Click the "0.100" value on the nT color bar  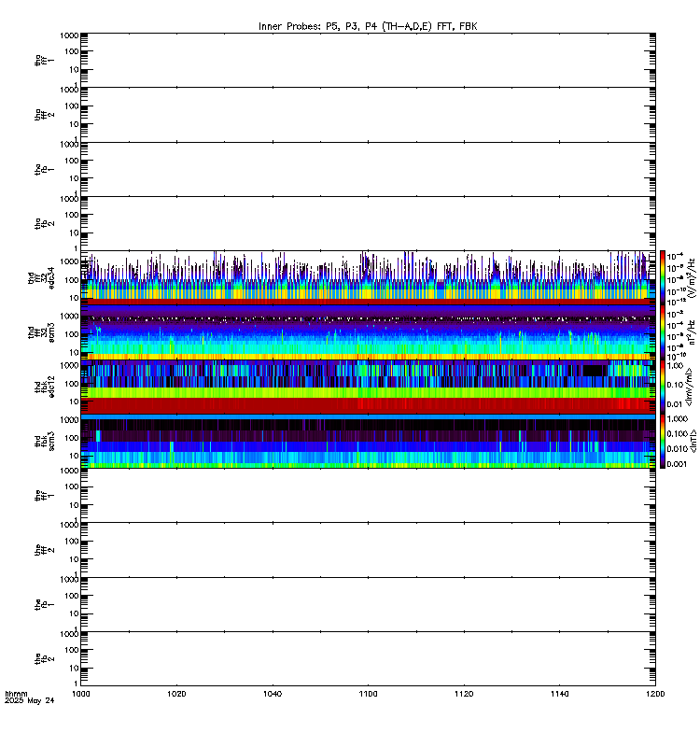coord(678,434)
